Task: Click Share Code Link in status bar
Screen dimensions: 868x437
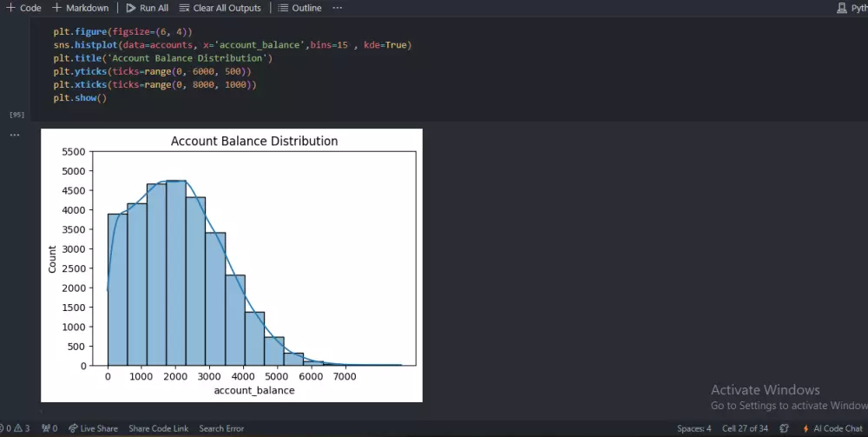Action: click(158, 428)
